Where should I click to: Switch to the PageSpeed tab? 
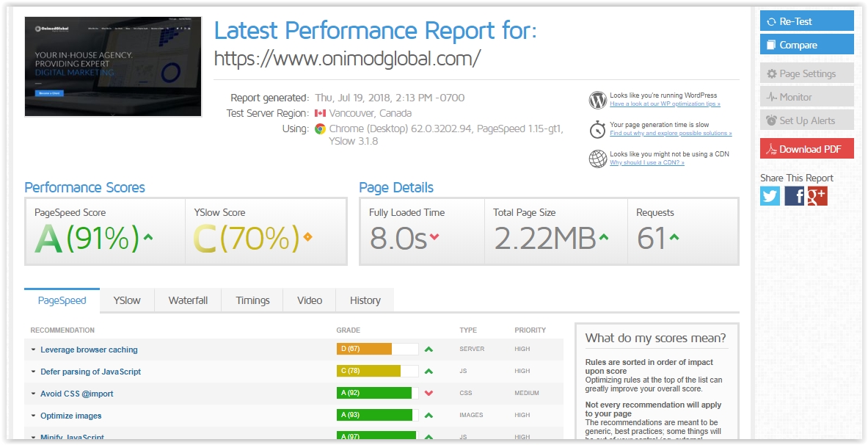pyautogui.click(x=62, y=300)
